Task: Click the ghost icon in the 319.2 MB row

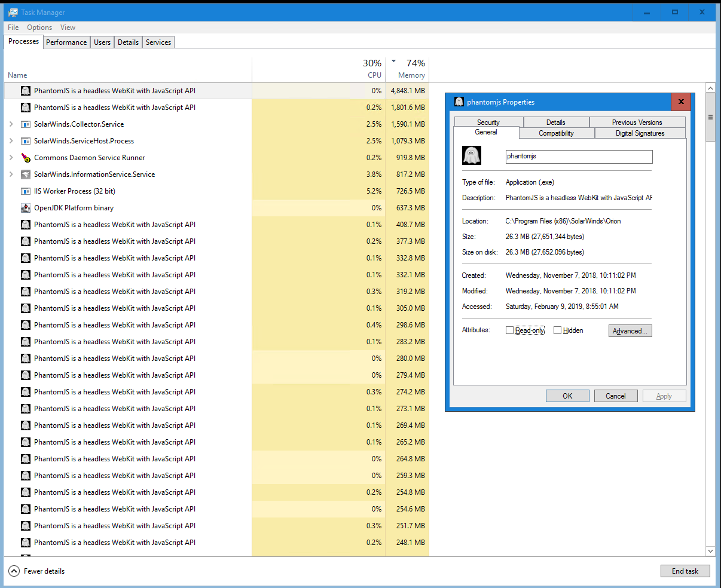Action: click(x=26, y=292)
